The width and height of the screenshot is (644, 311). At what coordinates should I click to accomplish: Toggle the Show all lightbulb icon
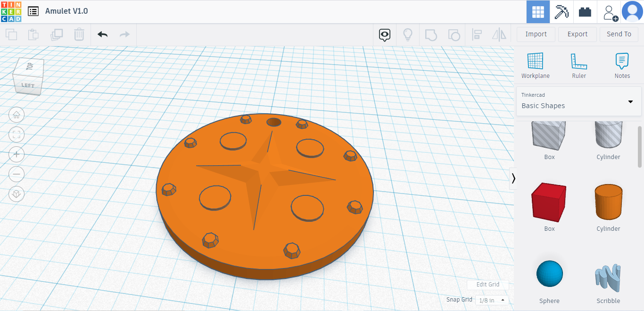coord(408,34)
